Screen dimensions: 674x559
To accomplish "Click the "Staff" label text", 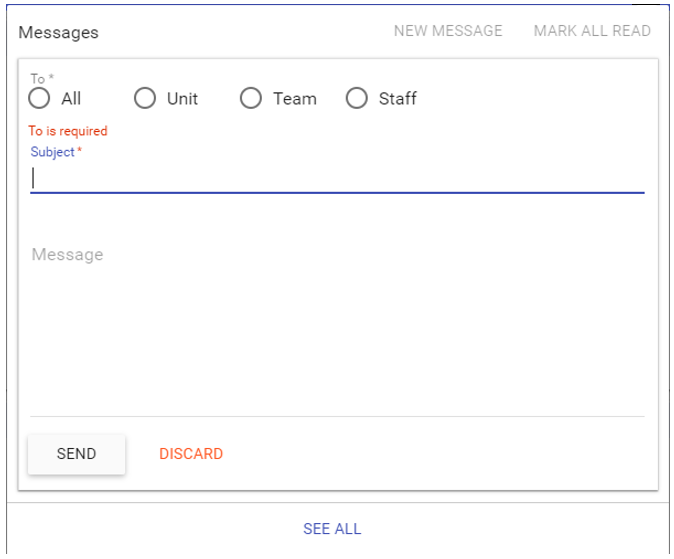I will [x=397, y=99].
